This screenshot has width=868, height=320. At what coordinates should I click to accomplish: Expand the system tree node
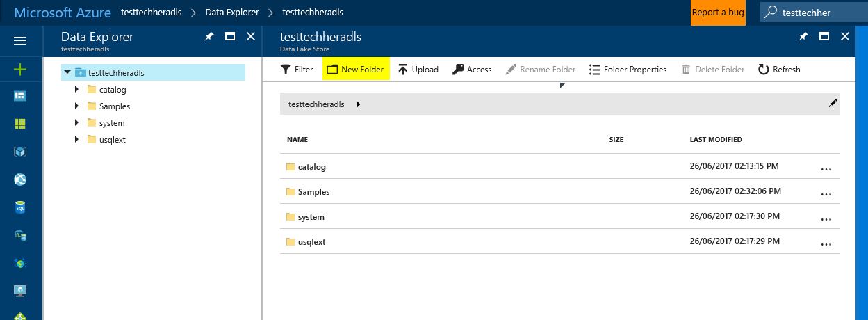click(76, 122)
